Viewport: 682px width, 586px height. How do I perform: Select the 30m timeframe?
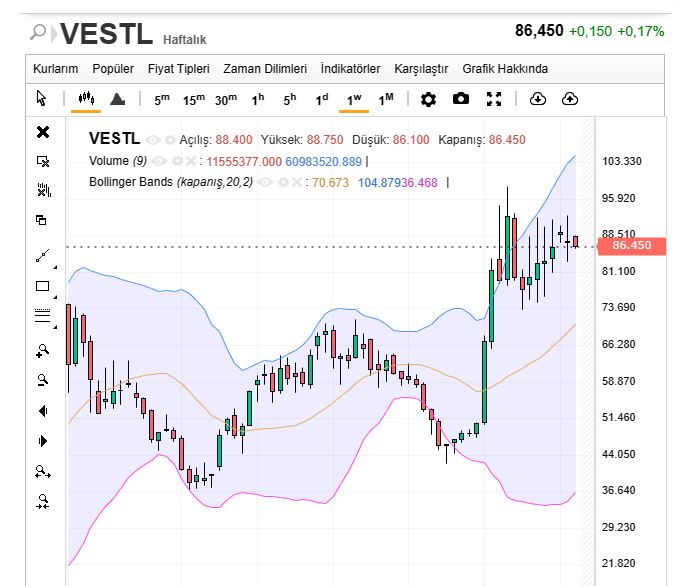226,100
